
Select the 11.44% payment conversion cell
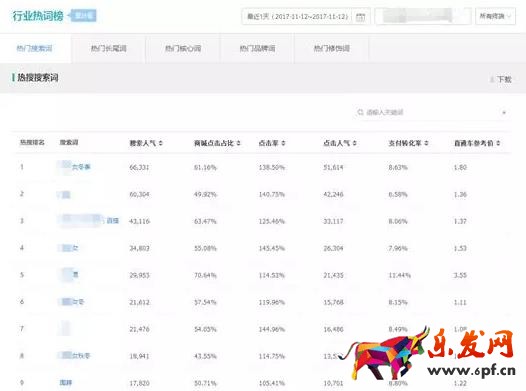(x=400, y=275)
